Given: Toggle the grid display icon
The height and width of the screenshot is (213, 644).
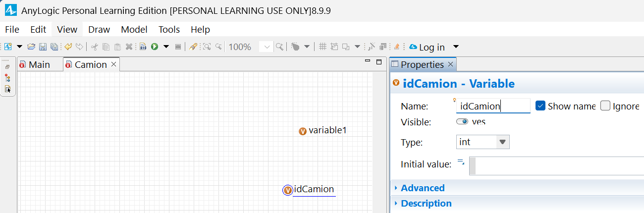Looking at the screenshot, I should pyautogui.click(x=322, y=47).
